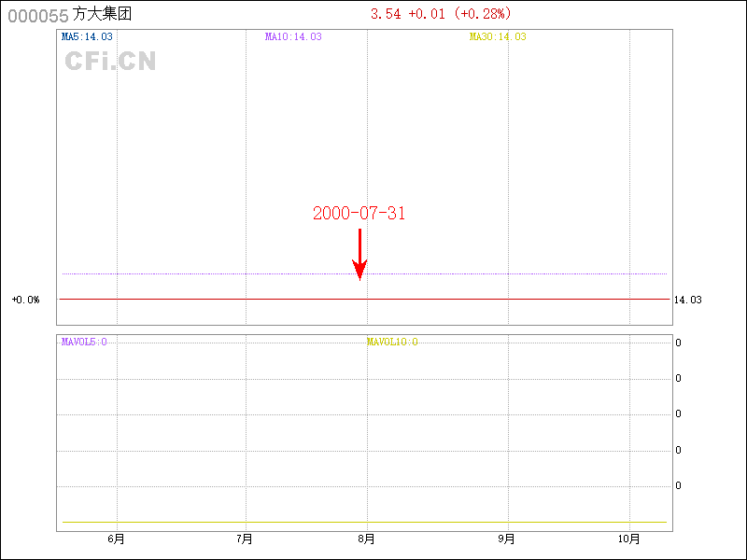Click the 6月 month label
The width and height of the screenshot is (747, 560).
point(116,539)
